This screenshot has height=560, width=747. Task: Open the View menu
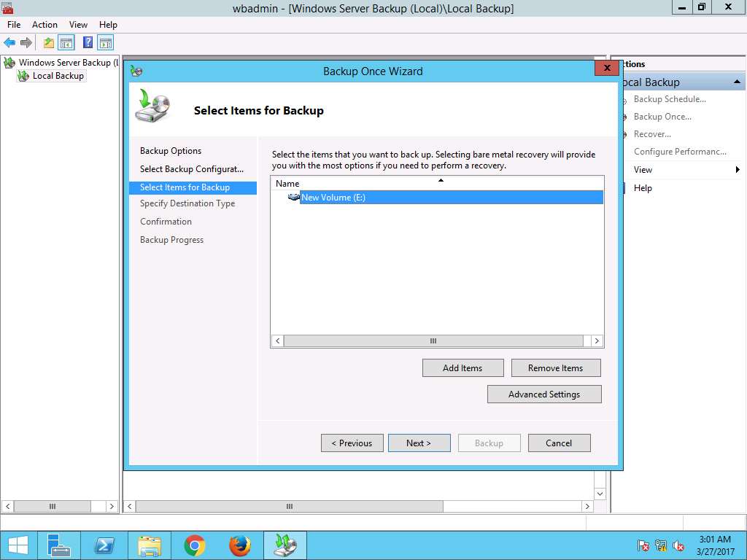point(78,25)
